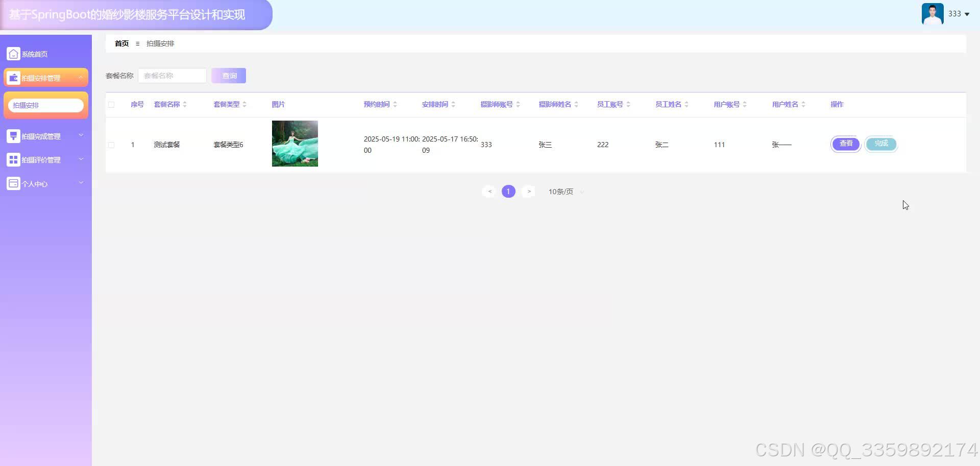Click the 拍摄评价管理 sidebar icon
Image resolution: width=980 pixels, height=466 pixels.
coord(13,159)
